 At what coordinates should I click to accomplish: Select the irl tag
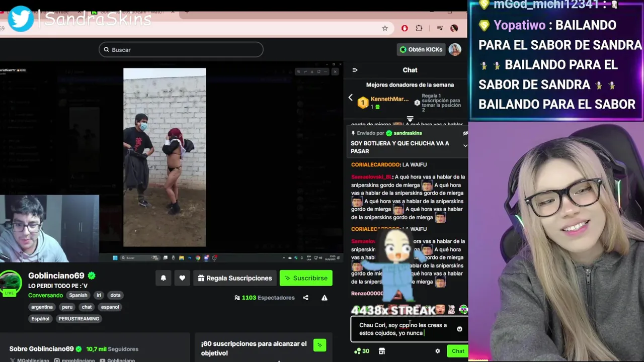(99, 295)
